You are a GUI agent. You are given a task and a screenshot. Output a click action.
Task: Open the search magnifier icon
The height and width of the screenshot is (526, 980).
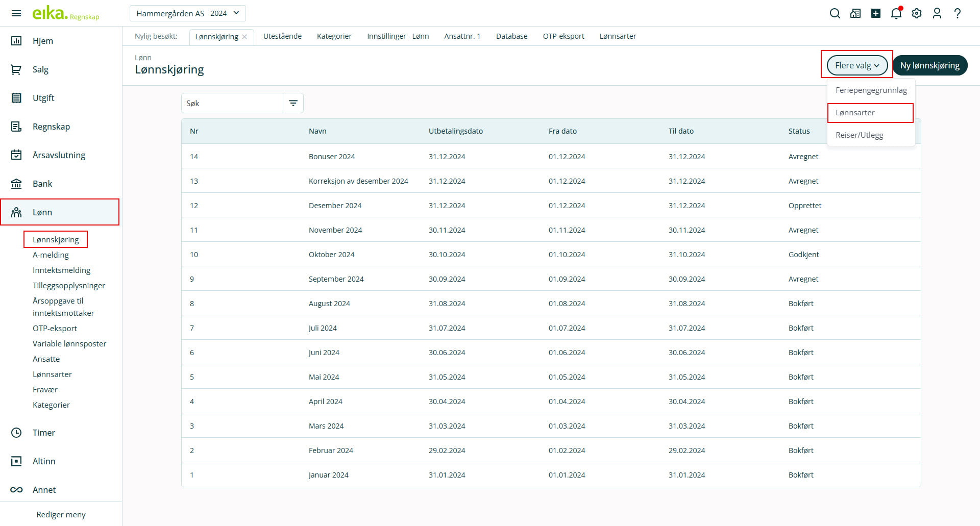835,13
